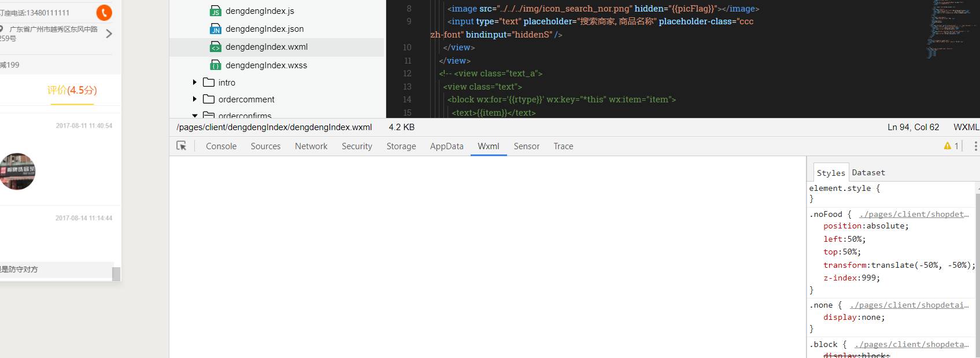Click the review timestamp 2017-08-11 11:40:54

(x=84, y=126)
